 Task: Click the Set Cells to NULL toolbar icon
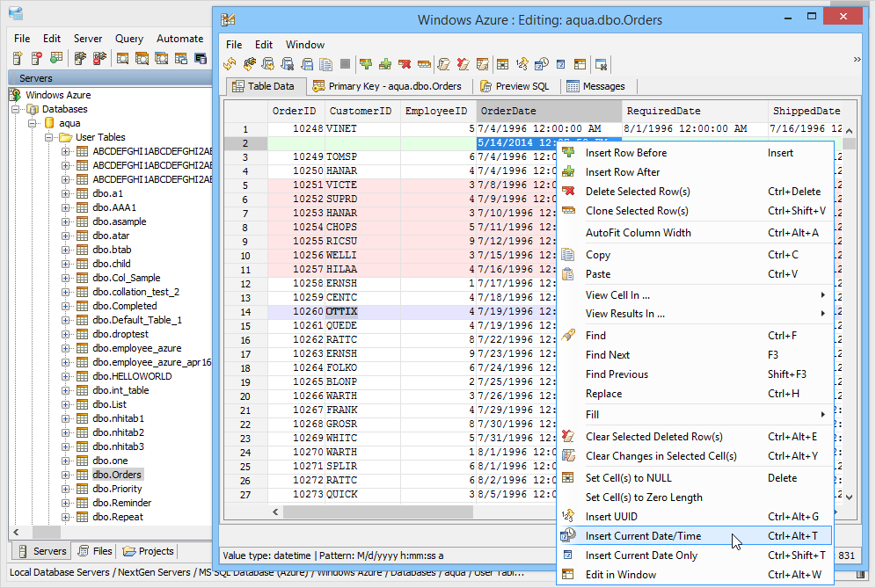coord(503,64)
